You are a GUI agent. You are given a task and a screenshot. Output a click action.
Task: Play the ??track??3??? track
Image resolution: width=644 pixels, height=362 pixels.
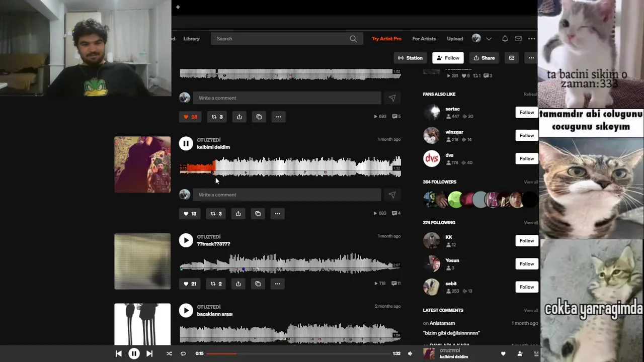(x=186, y=240)
